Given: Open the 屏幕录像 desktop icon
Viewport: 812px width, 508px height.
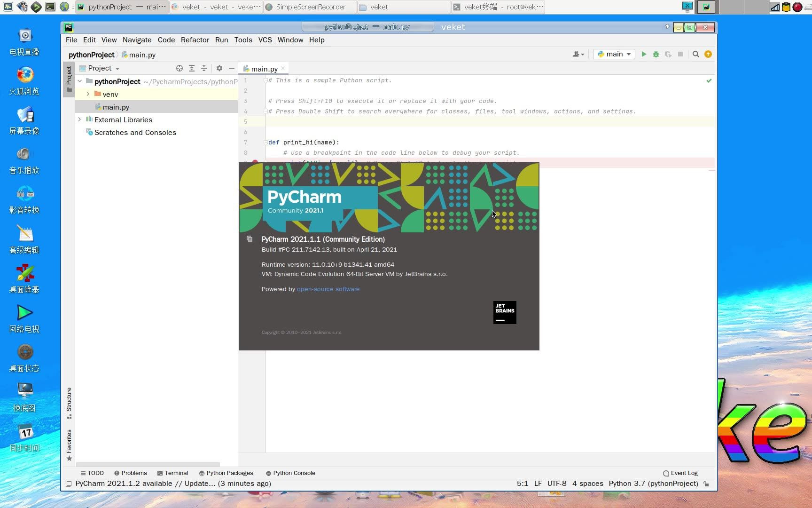Looking at the screenshot, I should (x=25, y=120).
